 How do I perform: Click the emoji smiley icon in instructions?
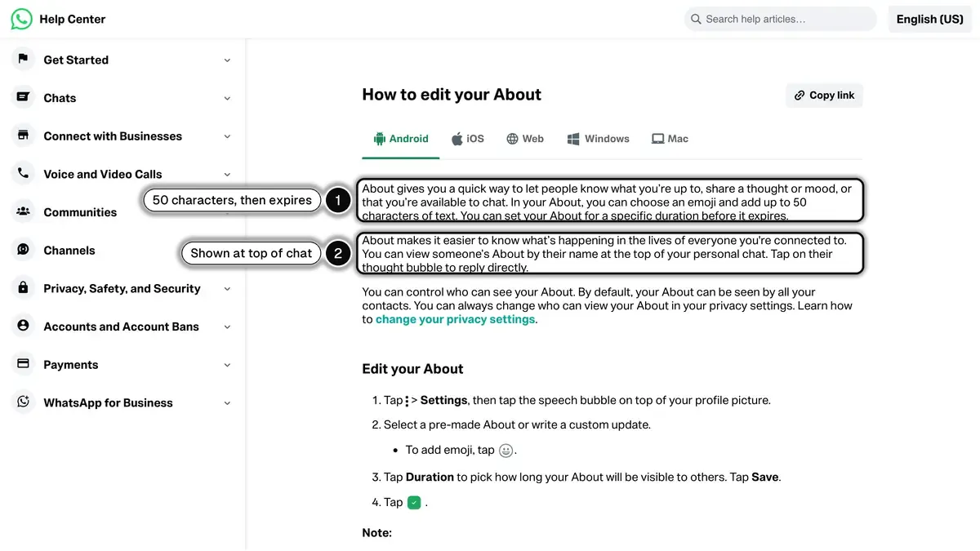tap(506, 451)
